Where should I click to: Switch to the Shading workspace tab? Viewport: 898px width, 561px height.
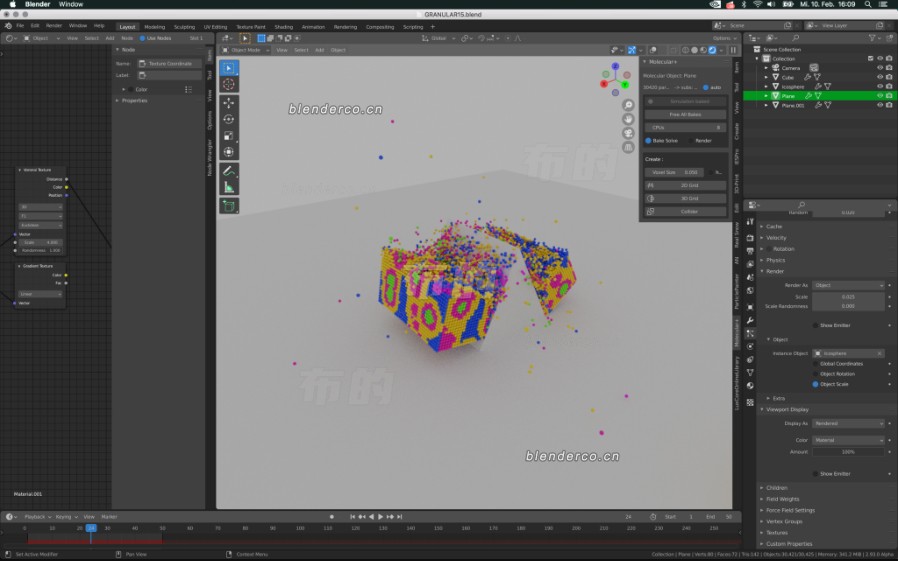pos(283,27)
